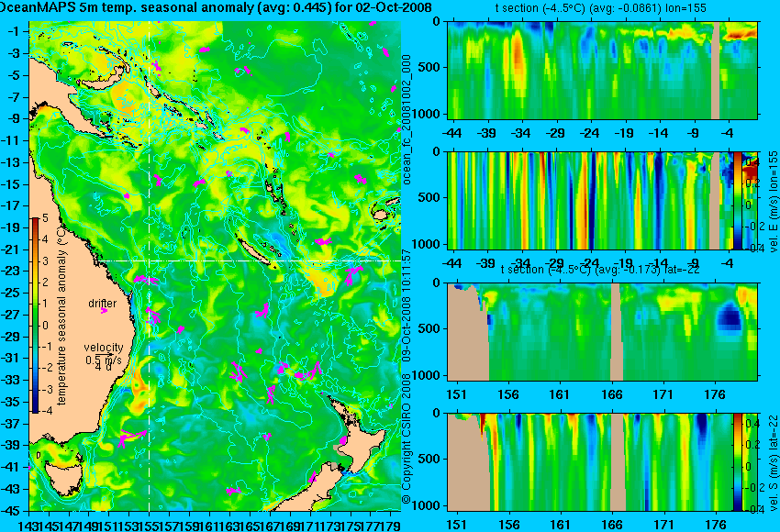
Task: Click the '-24' latitude tick under the lon=155 temperature section
Action: (x=589, y=133)
